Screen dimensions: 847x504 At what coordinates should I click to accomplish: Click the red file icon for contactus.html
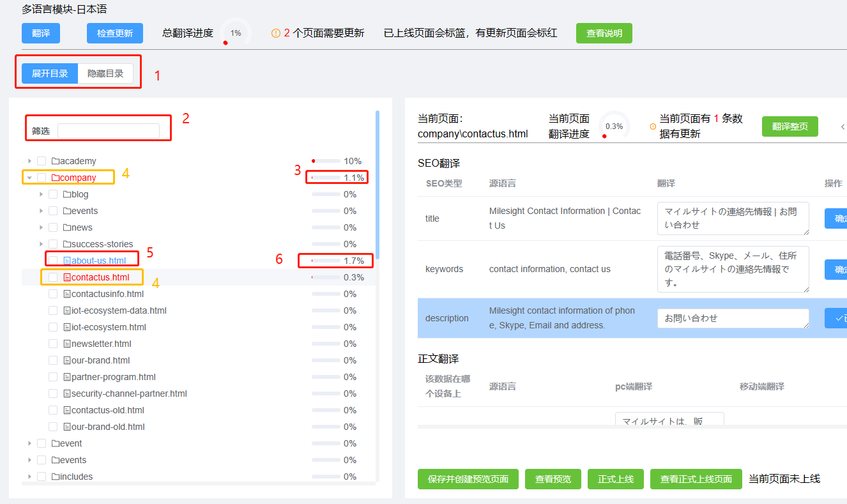coord(67,277)
